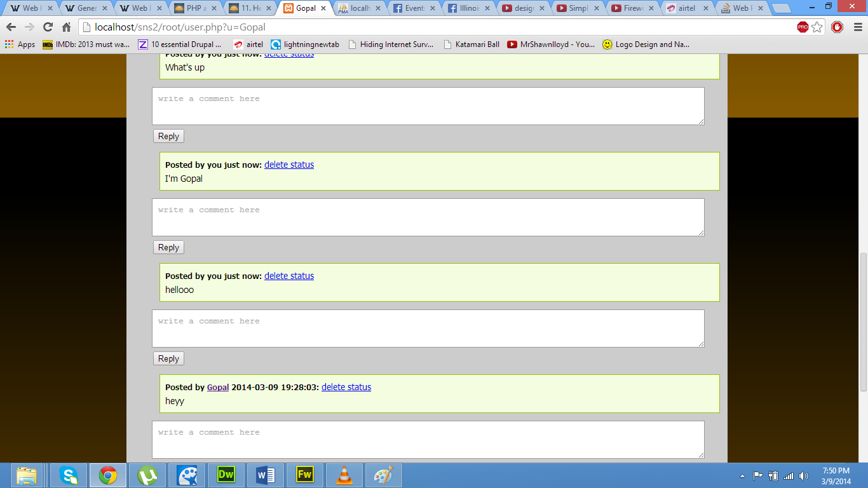868x488 pixels.
Task: Open the airtel bookmark
Action: (248, 44)
